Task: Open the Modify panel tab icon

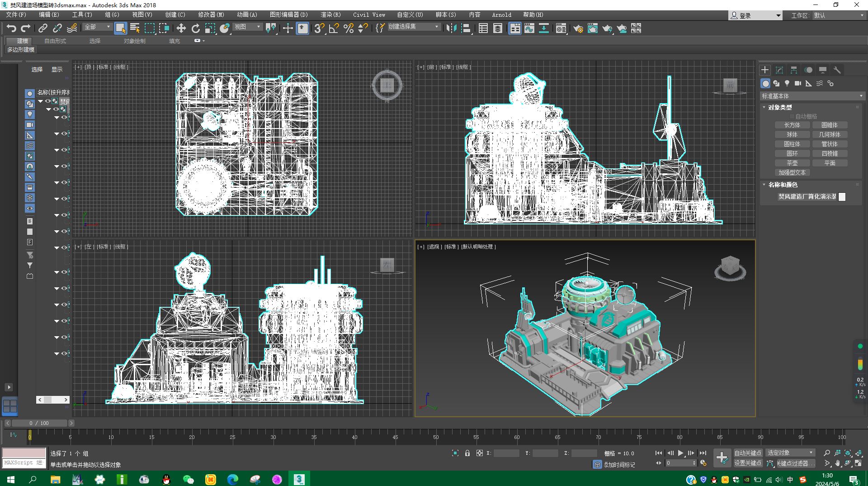Action: point(779,70)
